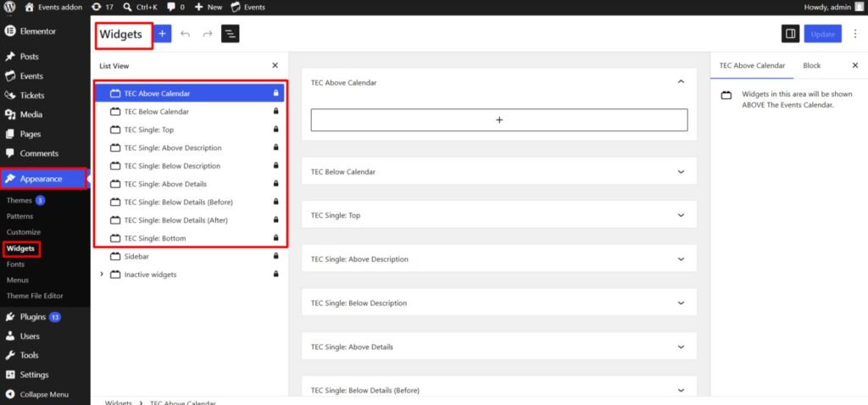Open the Patterns submenu link

[x=20, y=216]
